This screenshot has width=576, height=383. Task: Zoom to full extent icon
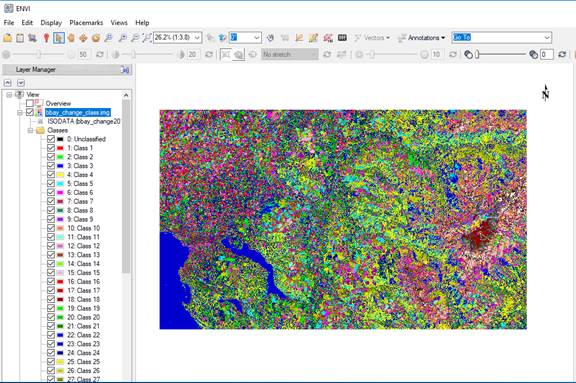point(147,37)
